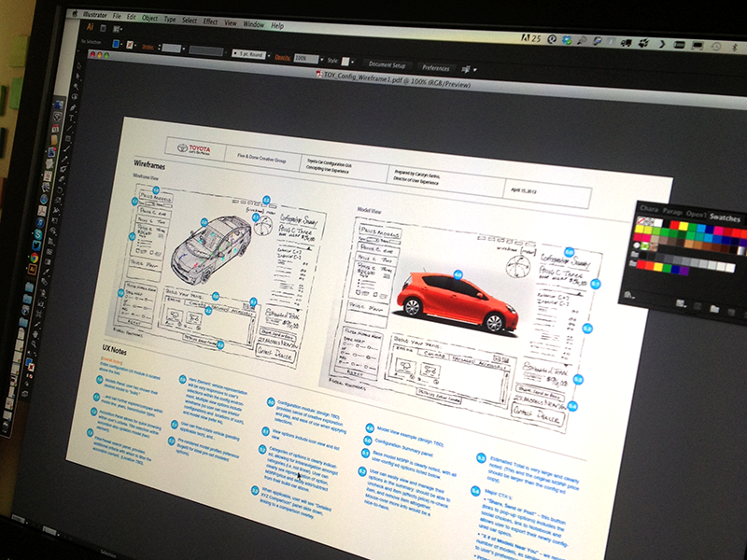Screen dimensions: 747x560
Task: Click the Document Setup button
Action: pos(387,65)
